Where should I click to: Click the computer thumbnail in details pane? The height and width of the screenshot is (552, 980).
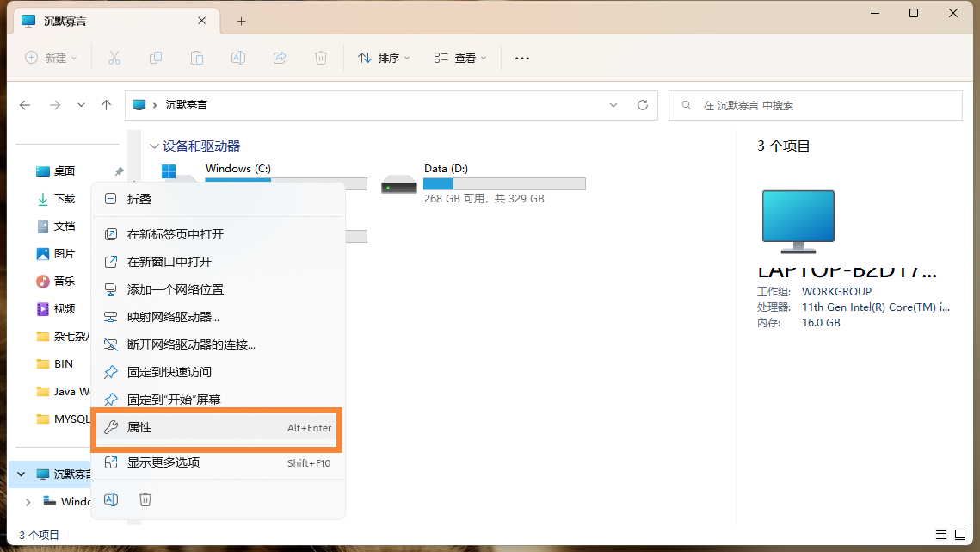(x=798, y=221)
